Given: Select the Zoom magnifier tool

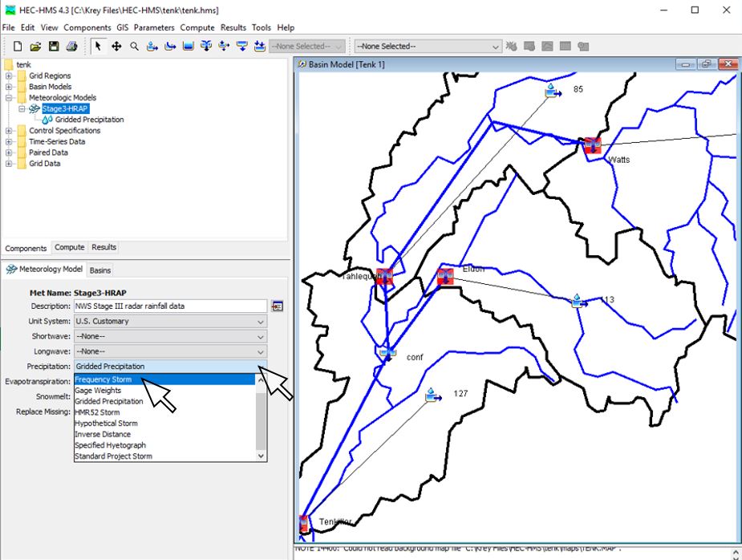Looking at the screenshot, I should [135, 47].
